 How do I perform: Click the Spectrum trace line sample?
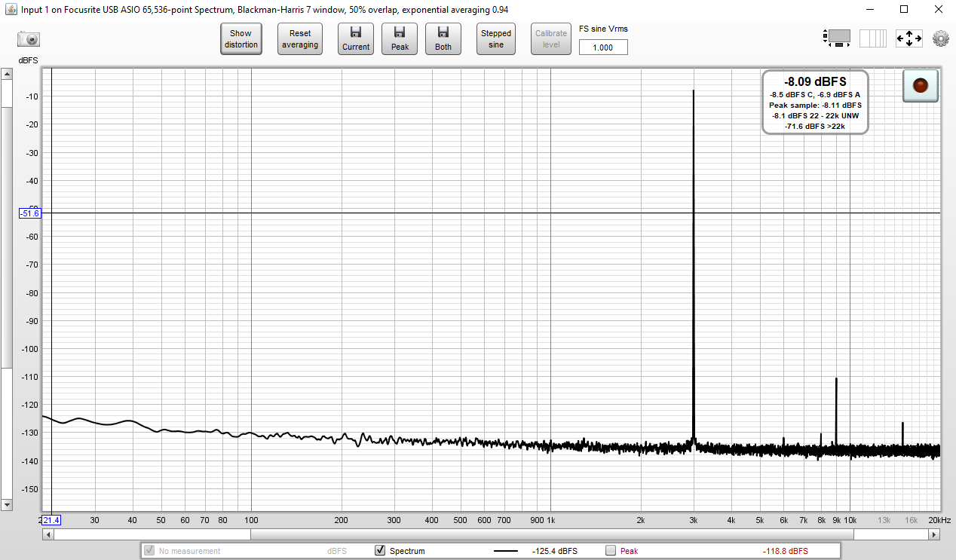point(506,551)
